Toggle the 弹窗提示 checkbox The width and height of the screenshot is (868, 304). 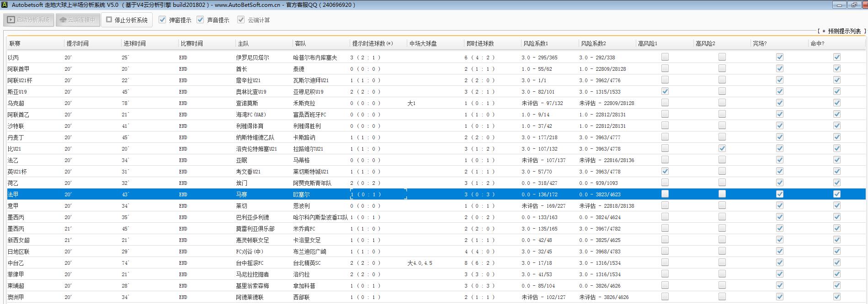(162, 20)
